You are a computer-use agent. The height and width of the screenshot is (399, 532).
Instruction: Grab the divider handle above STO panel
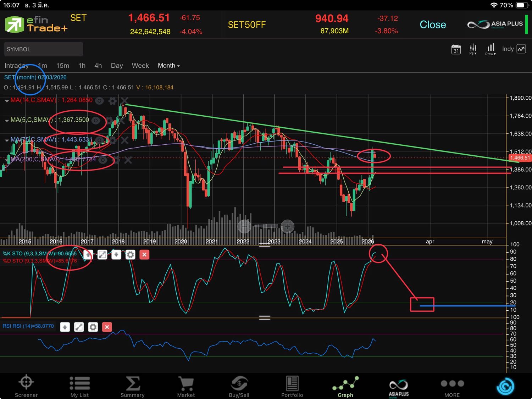point(265,245)
